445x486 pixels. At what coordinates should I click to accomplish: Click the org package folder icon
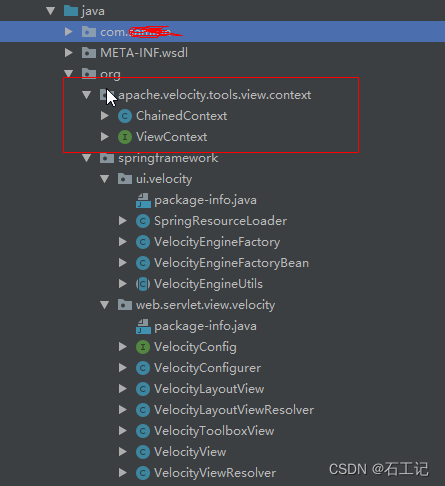[x=89, y=73]
